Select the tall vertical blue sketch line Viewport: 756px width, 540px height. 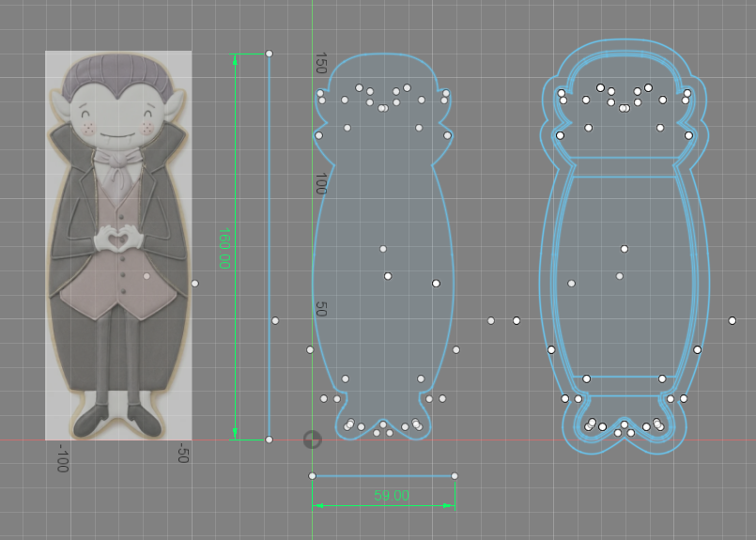coord(269,246)
